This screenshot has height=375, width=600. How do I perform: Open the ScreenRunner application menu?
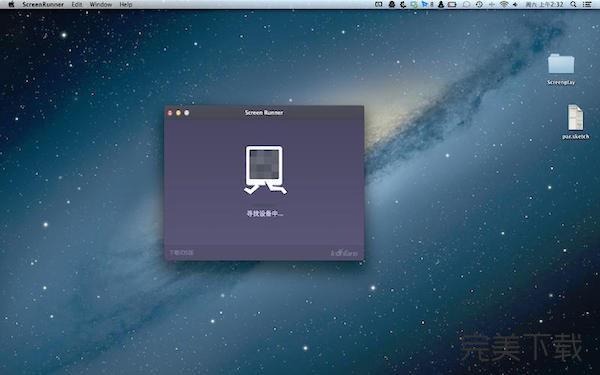tap(43, 4)
